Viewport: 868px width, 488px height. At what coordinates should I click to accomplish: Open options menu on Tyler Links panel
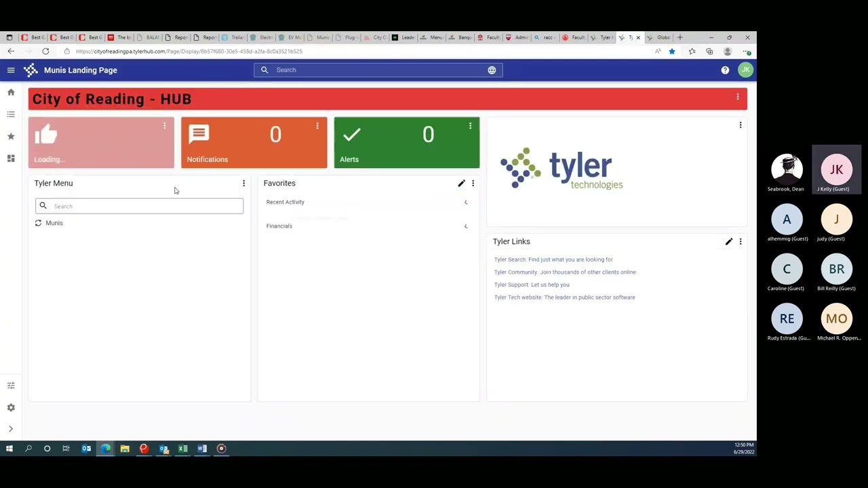pos(741,241)
